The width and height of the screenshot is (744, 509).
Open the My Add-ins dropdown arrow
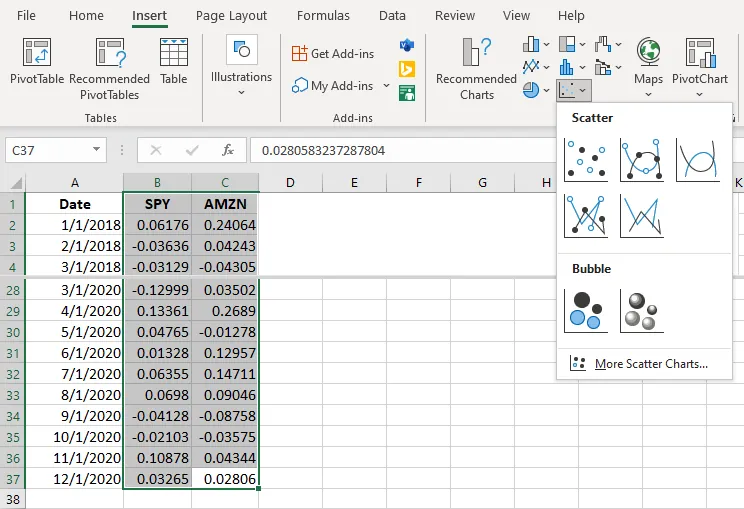point(386,86)
